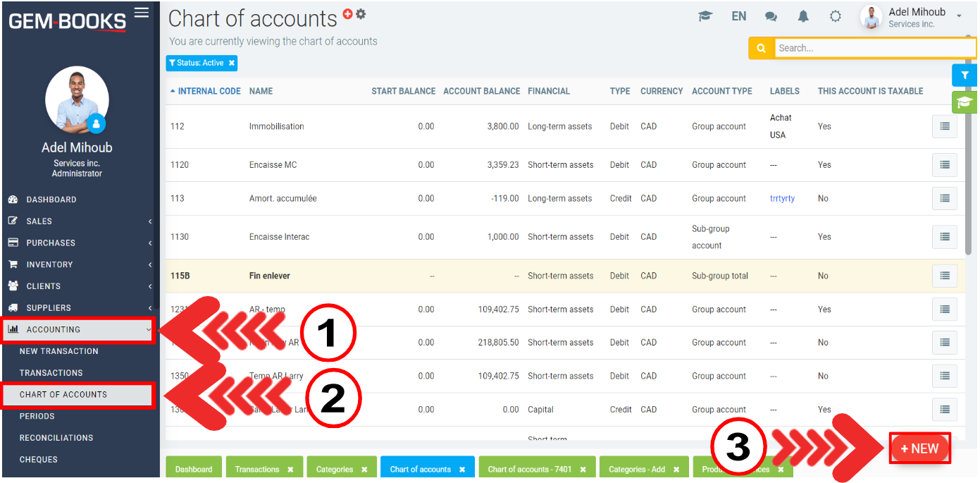
Task: Open row actions menu for account 112
Action: click(x=944, y=127)
